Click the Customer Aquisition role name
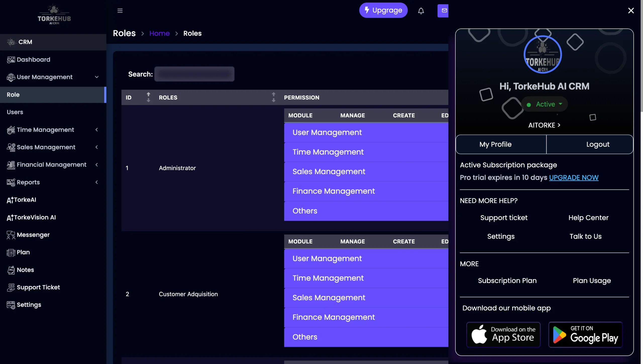This screenshot has width=643, height=364. (x=188, y=294)
